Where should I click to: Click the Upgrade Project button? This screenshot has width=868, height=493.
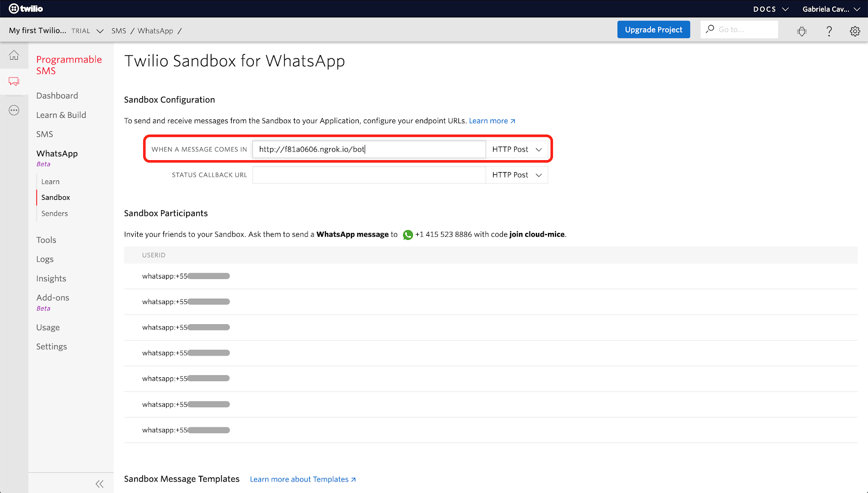[654, 29]
